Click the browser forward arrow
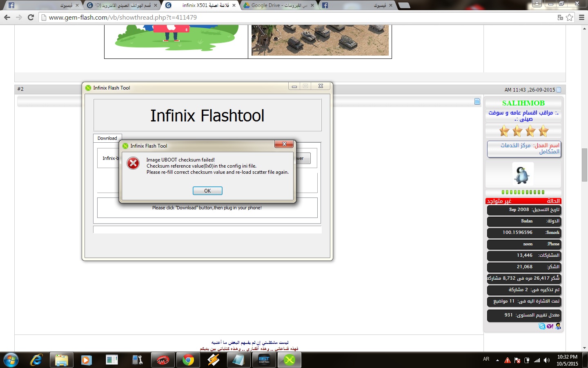Viewport: 588px width, 368px height. 19,17
